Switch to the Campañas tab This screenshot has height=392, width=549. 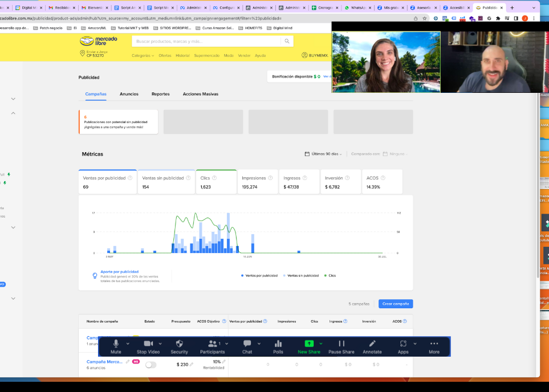click(96, 94)
